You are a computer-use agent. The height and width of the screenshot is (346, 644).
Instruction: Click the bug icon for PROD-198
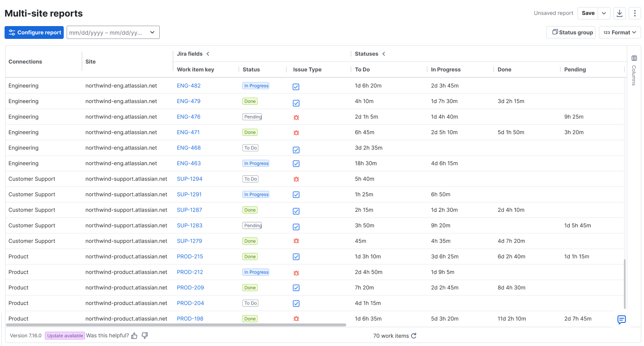(x=296, y=319)
